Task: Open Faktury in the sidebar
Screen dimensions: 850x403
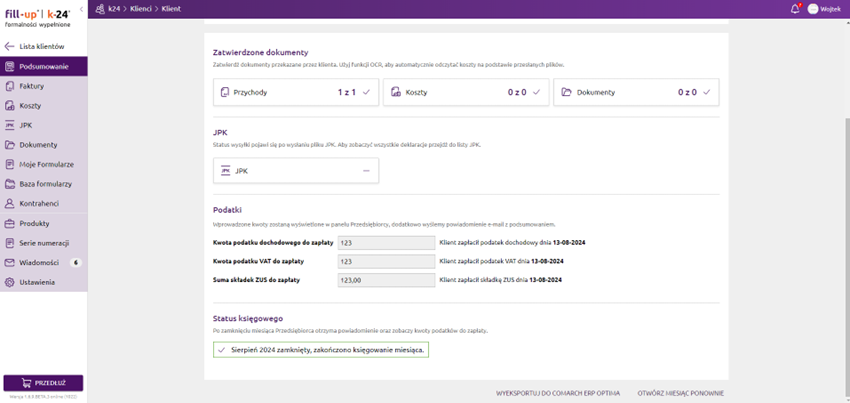Action: pyautogui.click(x=43, y=86)
